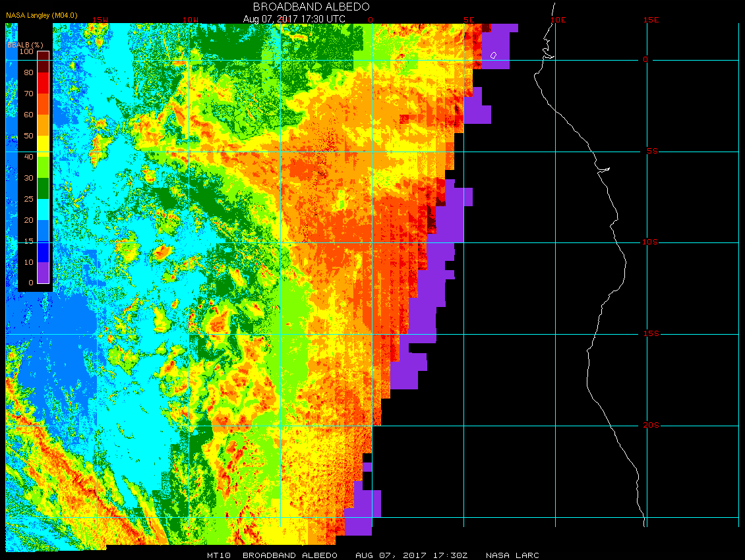The height and width of the screenshot is (560, 745).
Task: Click the 10W longitude label
Action: click(x=190, y=20)
